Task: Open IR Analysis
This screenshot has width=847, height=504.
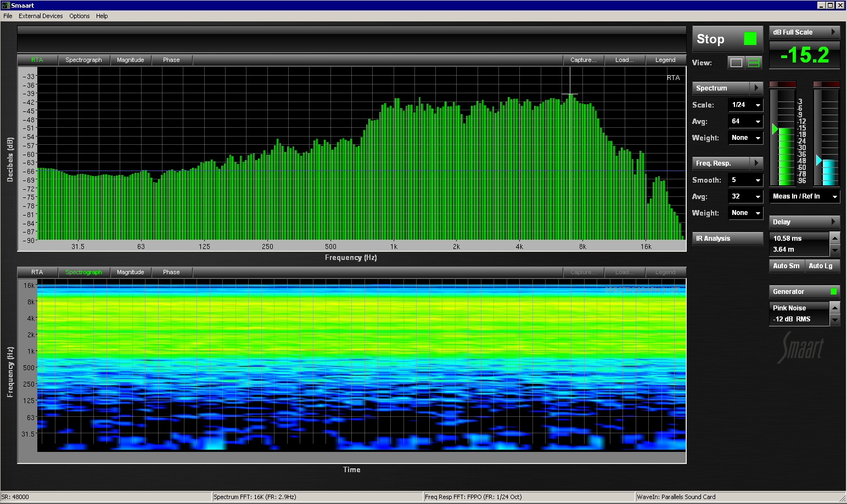Action: (x=727, y=238)
